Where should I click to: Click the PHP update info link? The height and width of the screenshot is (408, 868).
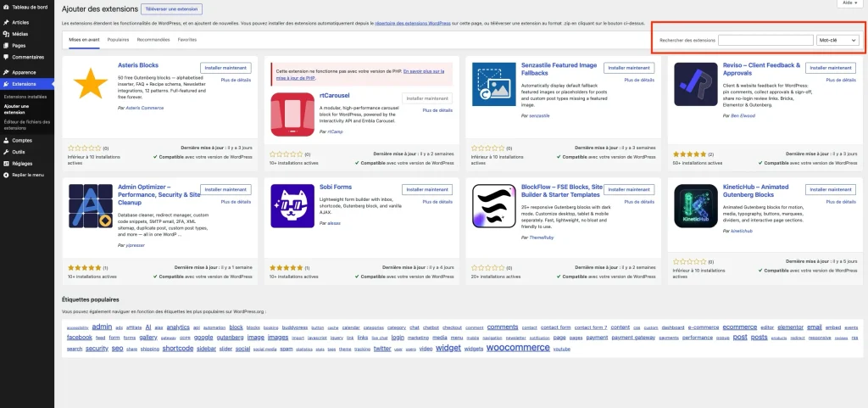[x=361, y=75]
